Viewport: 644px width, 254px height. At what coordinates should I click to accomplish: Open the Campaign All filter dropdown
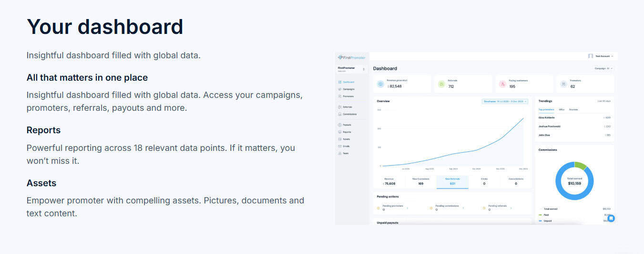click(x=603, y=68)
